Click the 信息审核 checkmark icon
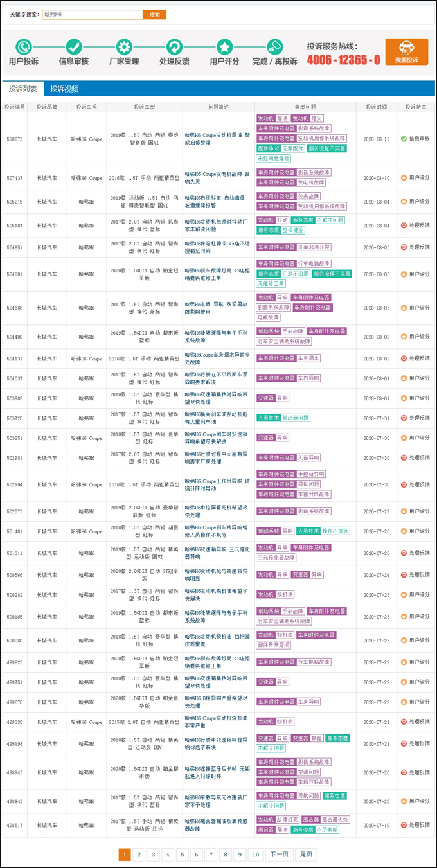Screen dimensions: 437x868 pos(74,47)
